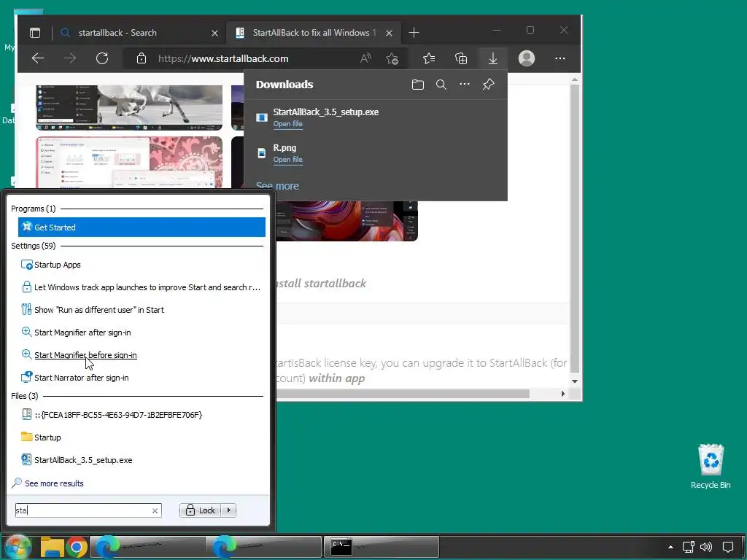747x560 pixels.
Task: Open file link under R.png
Action: 287,160
